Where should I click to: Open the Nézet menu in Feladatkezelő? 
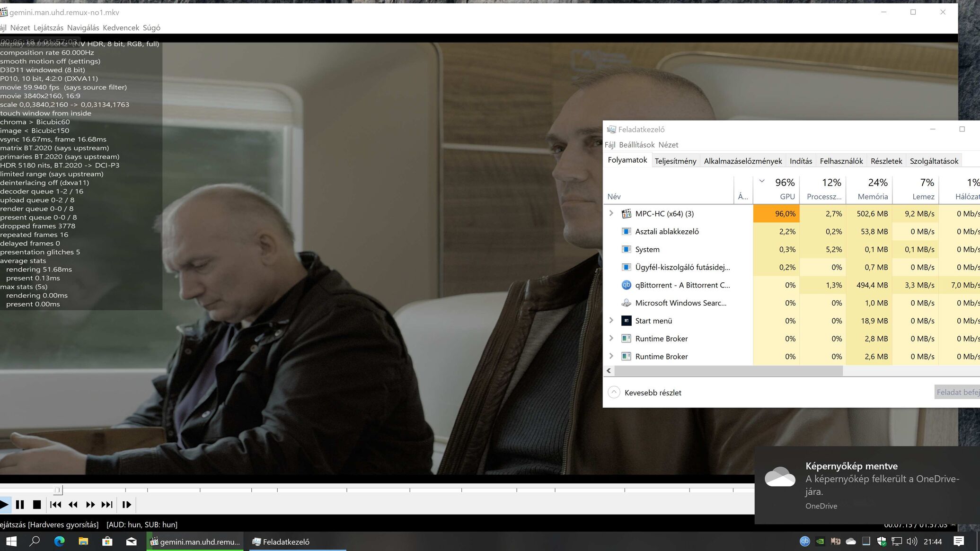[668, 145]
